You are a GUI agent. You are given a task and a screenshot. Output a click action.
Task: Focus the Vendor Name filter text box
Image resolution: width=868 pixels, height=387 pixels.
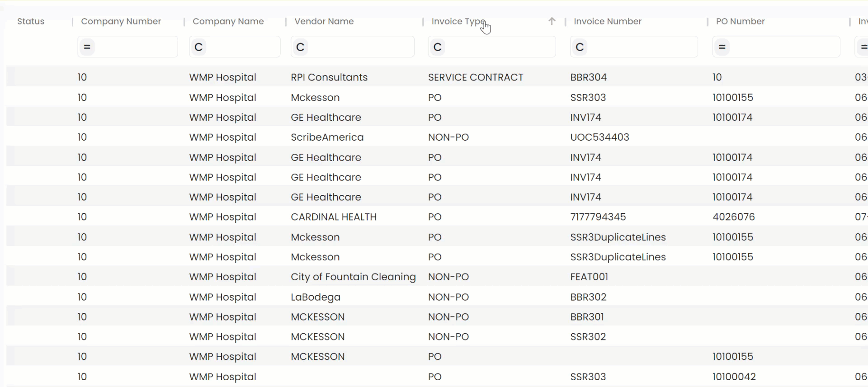pos(353,47)
